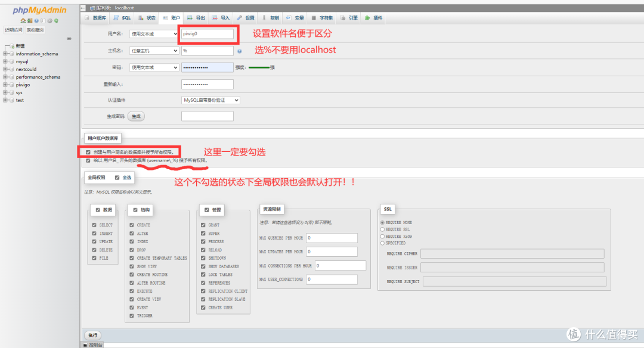Open the 设置 settings wrench tab
The height and width of the screenshot is (348, 644).
pos(246,18)
